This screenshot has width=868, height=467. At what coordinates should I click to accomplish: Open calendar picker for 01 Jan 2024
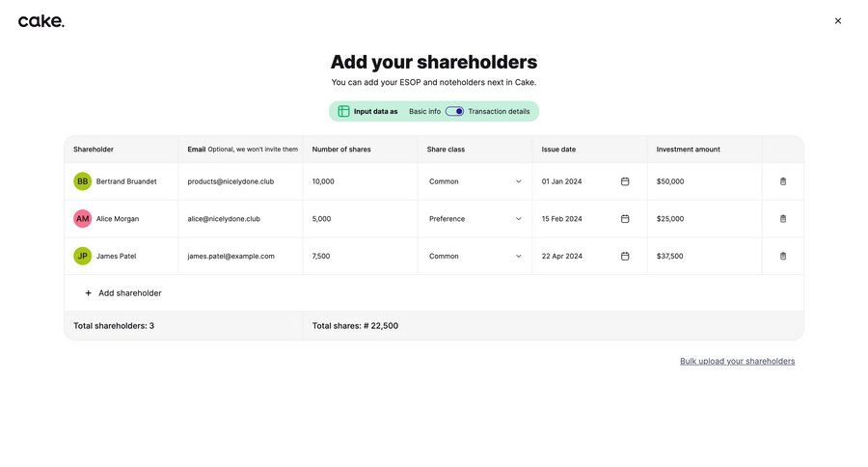click(x=625, y=181)
